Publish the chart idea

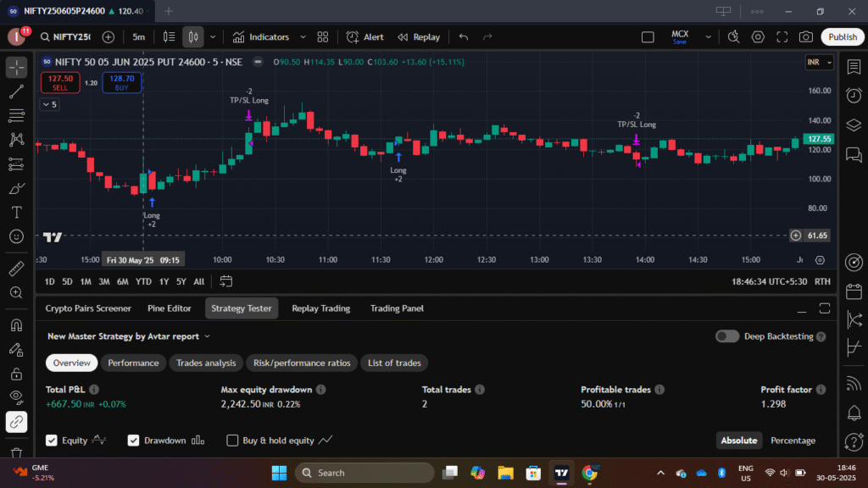point(843,37)
